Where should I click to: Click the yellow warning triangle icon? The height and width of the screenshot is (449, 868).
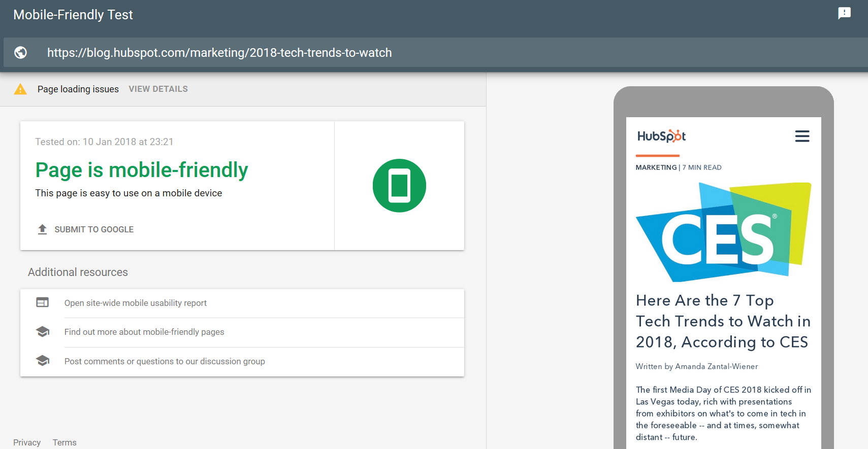pos(20,89)
